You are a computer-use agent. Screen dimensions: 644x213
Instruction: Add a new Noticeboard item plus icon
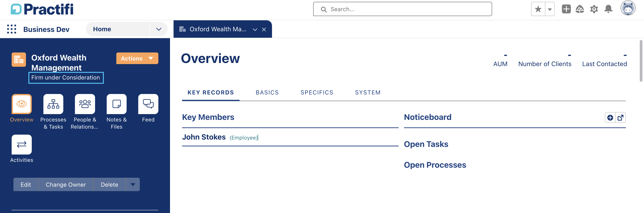(610, 118)
